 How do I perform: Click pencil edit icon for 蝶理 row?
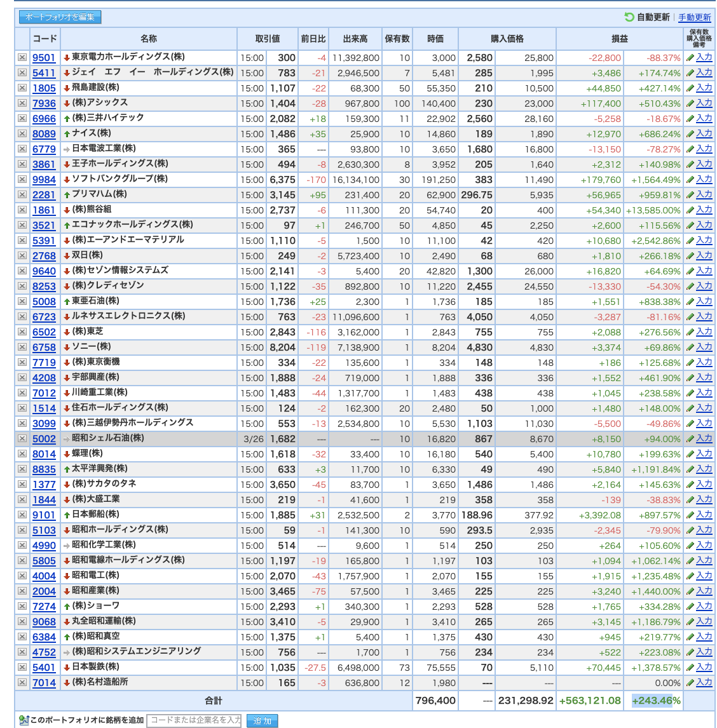coord(690,454)
